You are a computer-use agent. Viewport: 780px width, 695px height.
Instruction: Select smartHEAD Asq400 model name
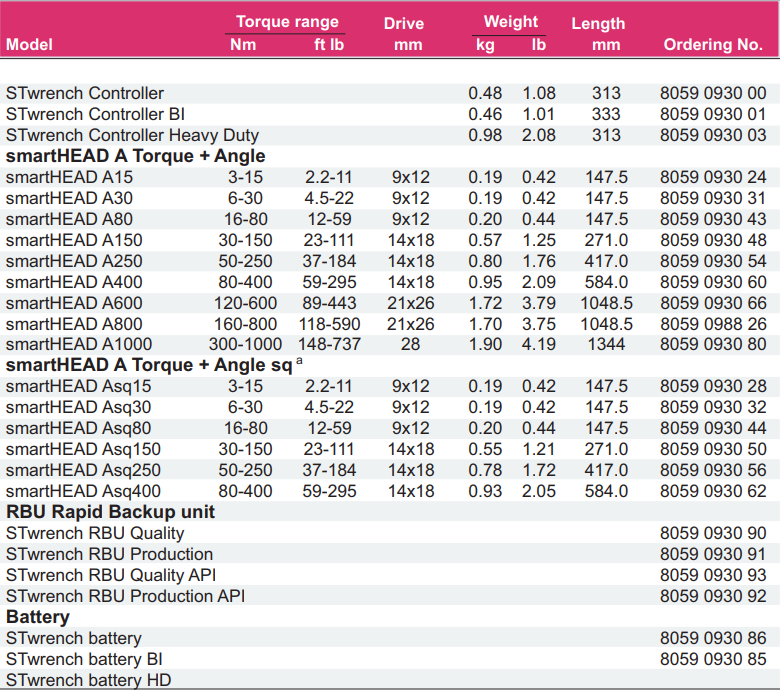tap(83, 492)
